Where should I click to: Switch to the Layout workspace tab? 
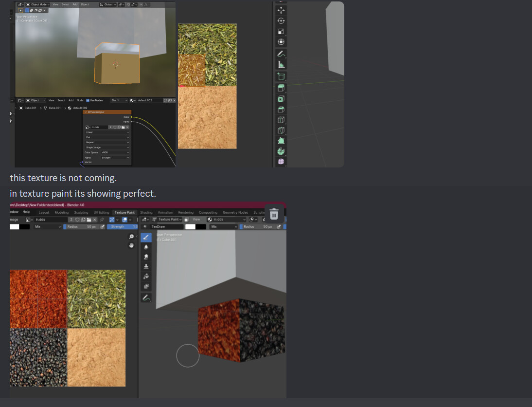[x=44, y=213]
